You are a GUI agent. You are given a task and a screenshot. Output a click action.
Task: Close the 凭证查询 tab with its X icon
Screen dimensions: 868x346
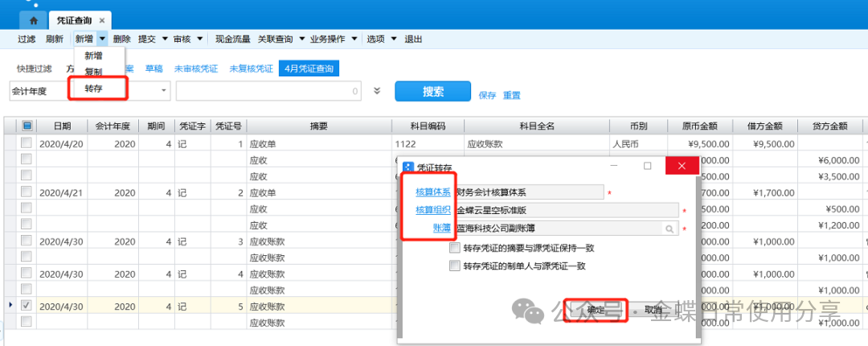point(102,20)
